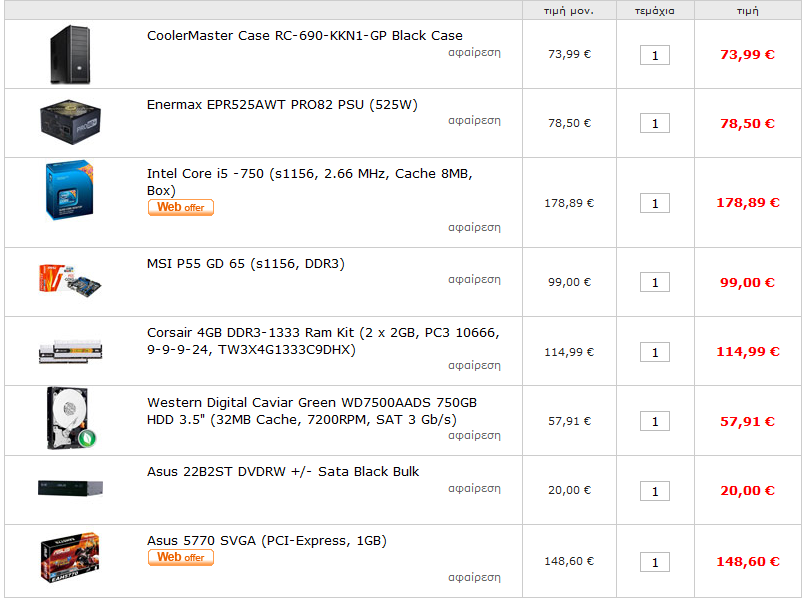Remove the Enermax PSU via αφαίρεση link

(474, 120)
